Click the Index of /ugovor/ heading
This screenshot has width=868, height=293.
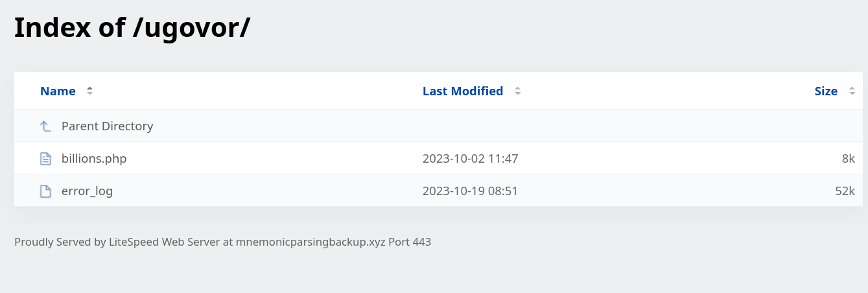132,28
